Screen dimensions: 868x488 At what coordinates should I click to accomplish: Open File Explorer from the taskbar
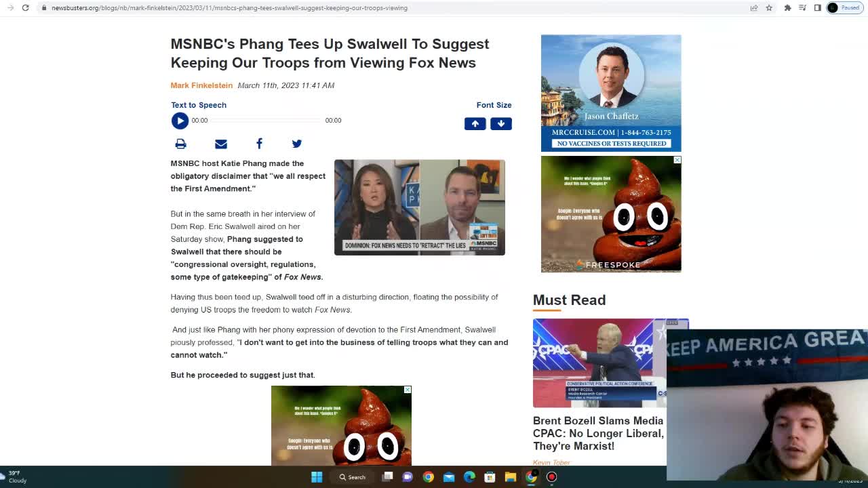pyautogui.click(x=511, y=477)
